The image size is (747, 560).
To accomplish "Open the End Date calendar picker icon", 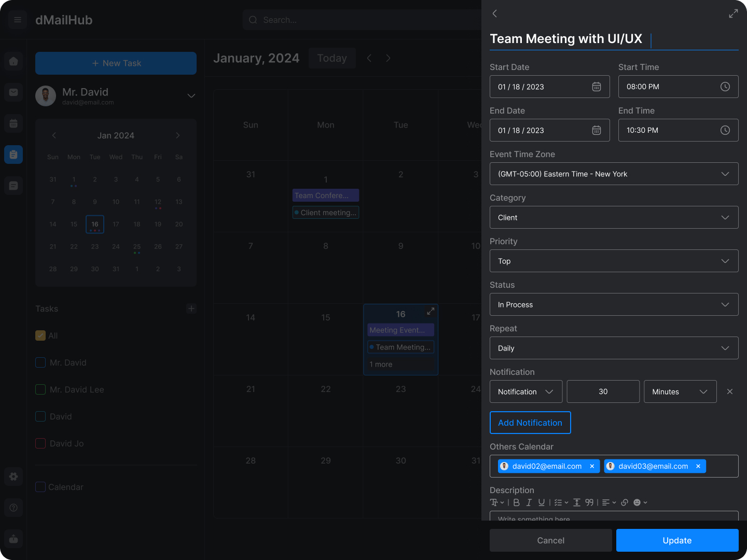I will 597,130.
